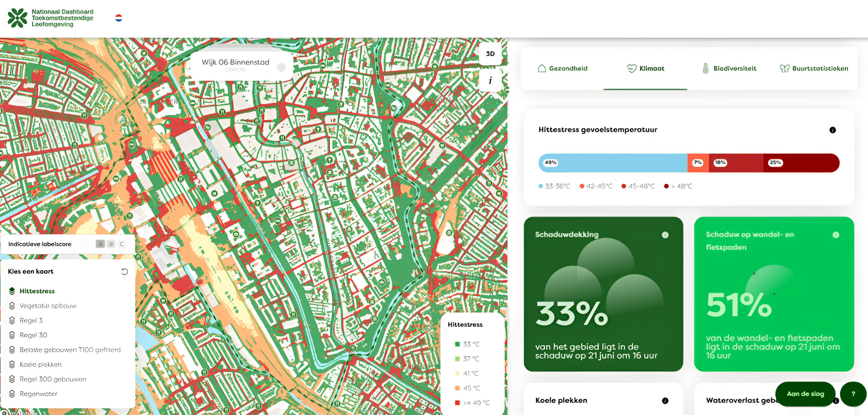
Task: Select label score C
Action: click(122, 244)
